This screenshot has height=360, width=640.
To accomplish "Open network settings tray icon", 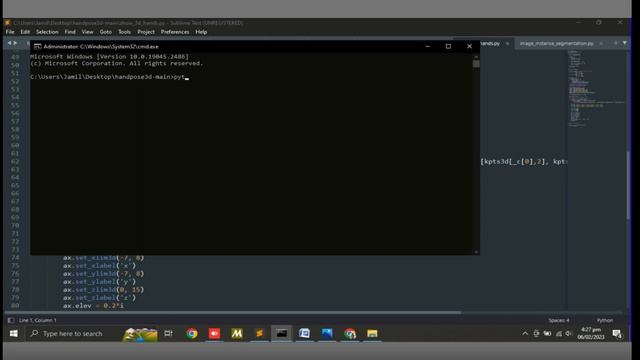I will pos(559,333).
